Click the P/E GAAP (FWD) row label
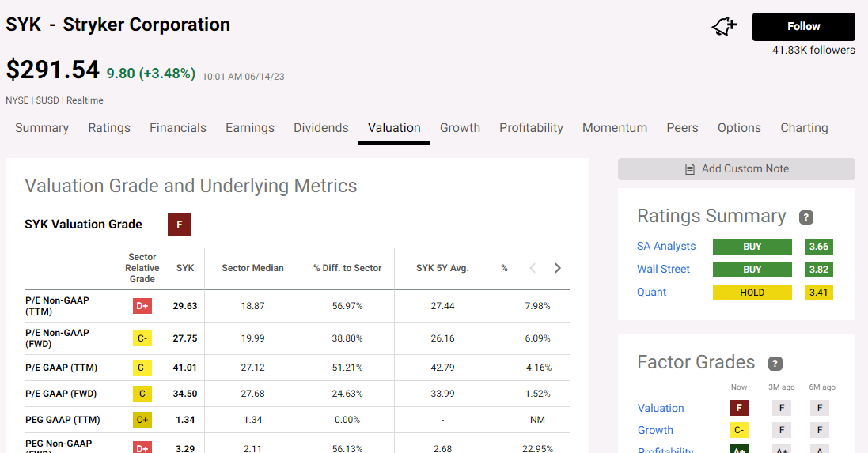 point(61,394)
